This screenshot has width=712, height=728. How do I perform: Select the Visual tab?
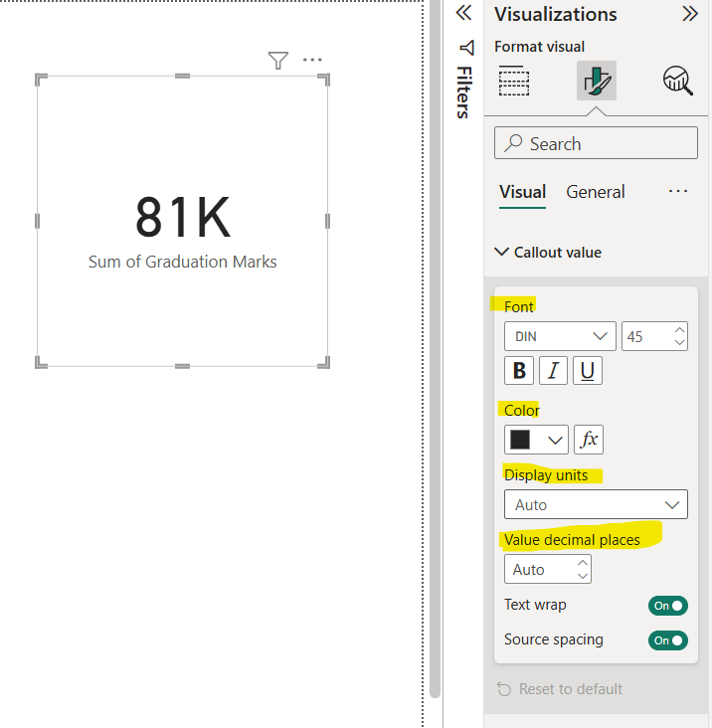pyautogui.click(x=522, y=192)
